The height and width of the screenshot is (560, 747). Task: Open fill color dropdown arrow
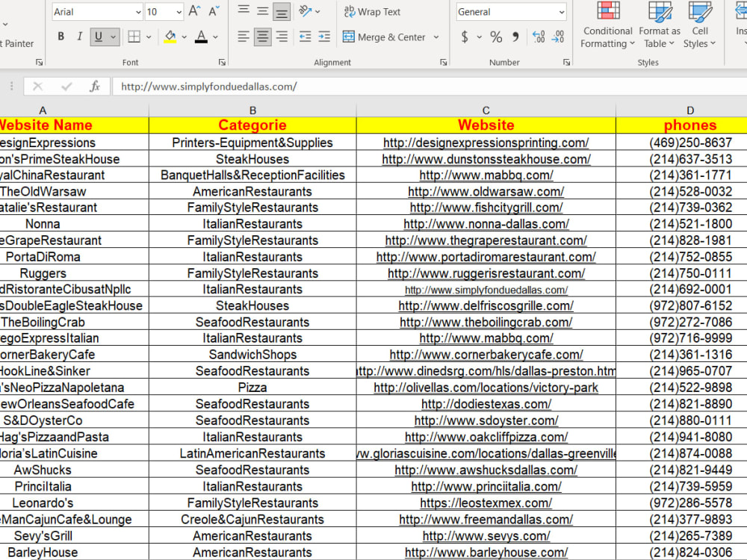click(184, 37)
